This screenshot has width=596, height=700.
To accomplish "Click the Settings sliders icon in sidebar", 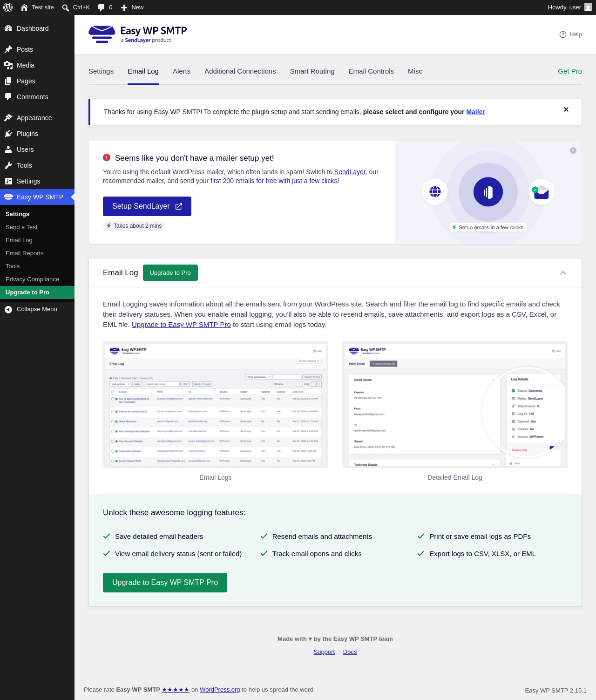I will [8, 181].
